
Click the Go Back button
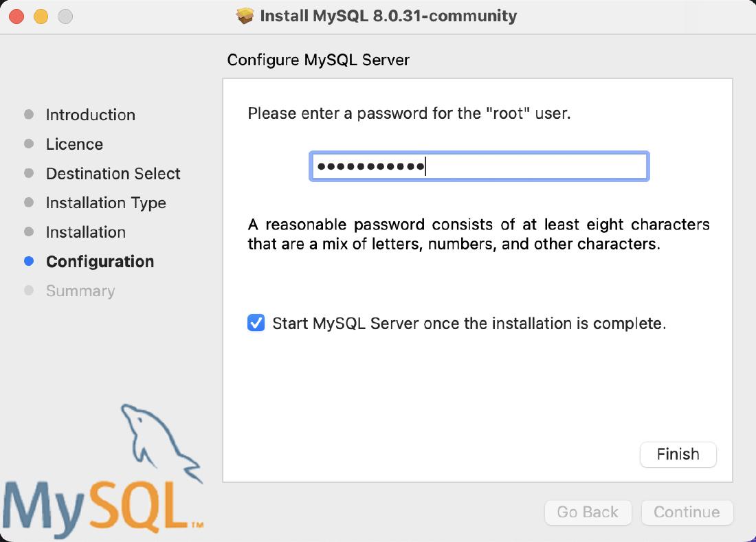click(588, 512)
